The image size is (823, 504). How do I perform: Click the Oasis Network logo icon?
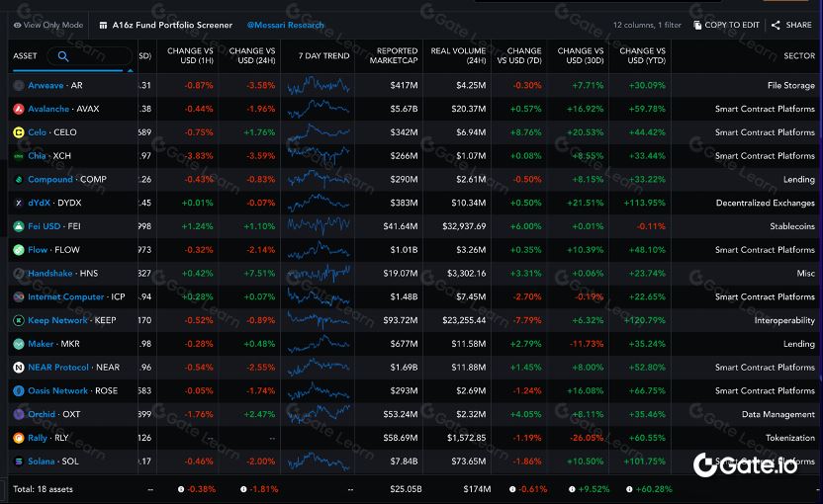19,390
